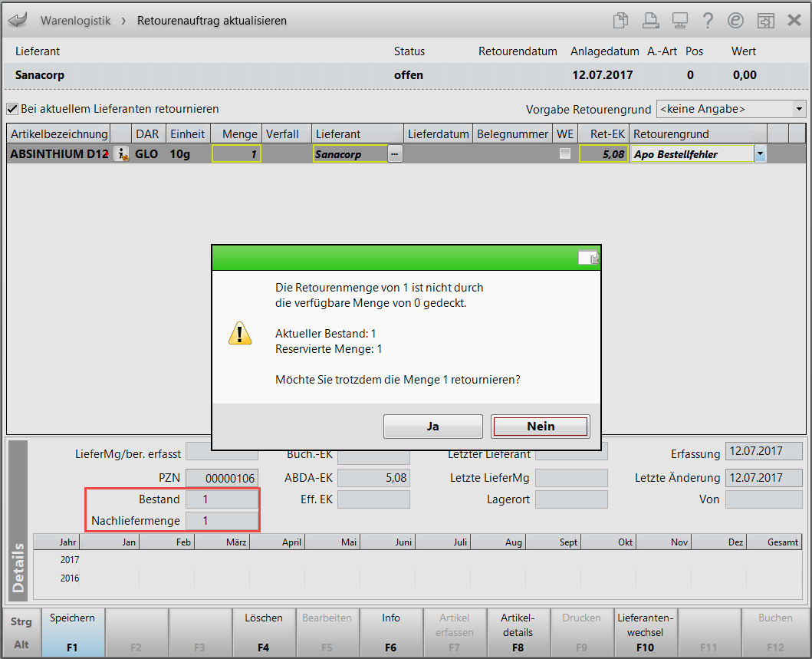
Task: Open the Vorgabe Retourengrund dropdown
Action: (x=799, y=109)
